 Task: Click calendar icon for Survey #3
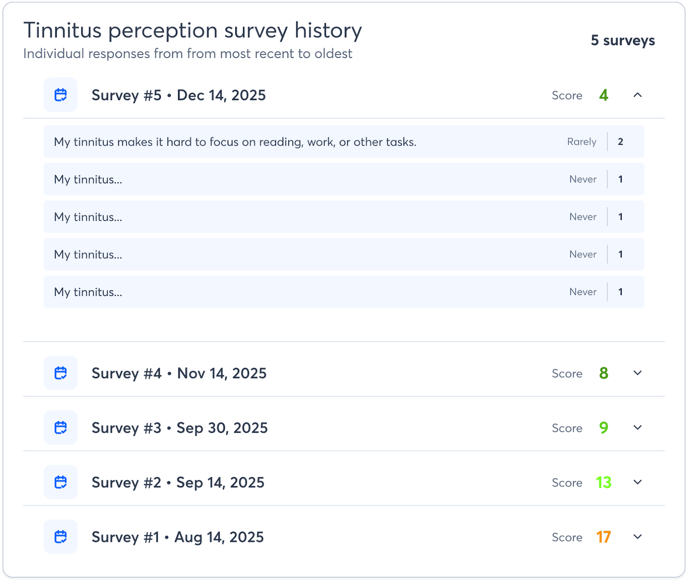pyautogui.click(x=60, y=428)
